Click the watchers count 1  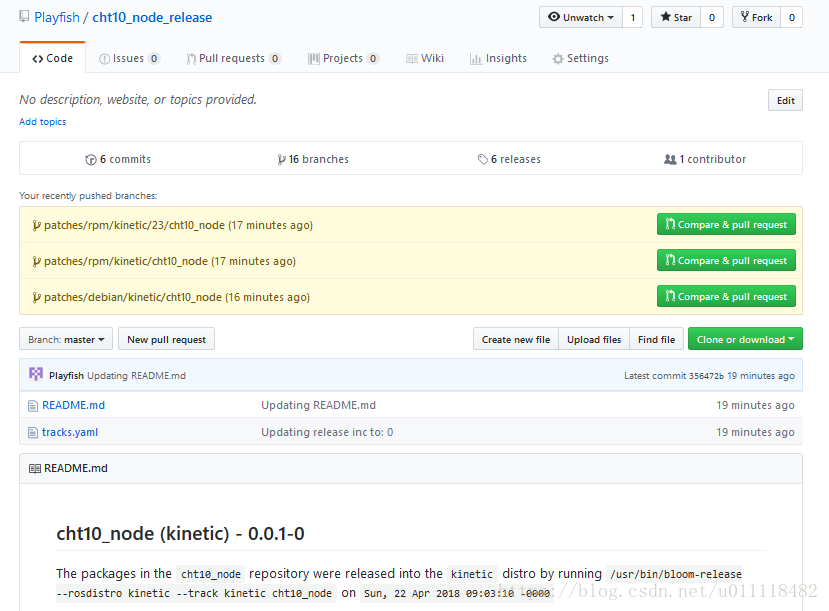click(632, 17)
